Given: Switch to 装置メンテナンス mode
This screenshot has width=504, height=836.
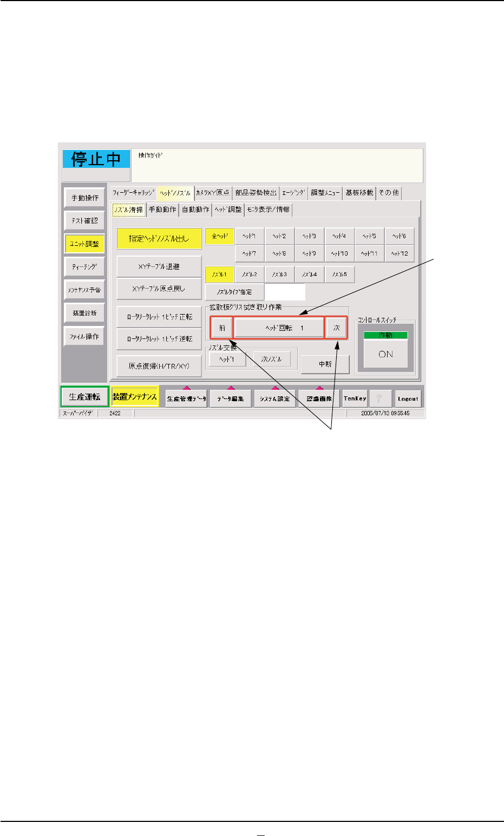Looking at the screenshot, I should pos(134,396).
